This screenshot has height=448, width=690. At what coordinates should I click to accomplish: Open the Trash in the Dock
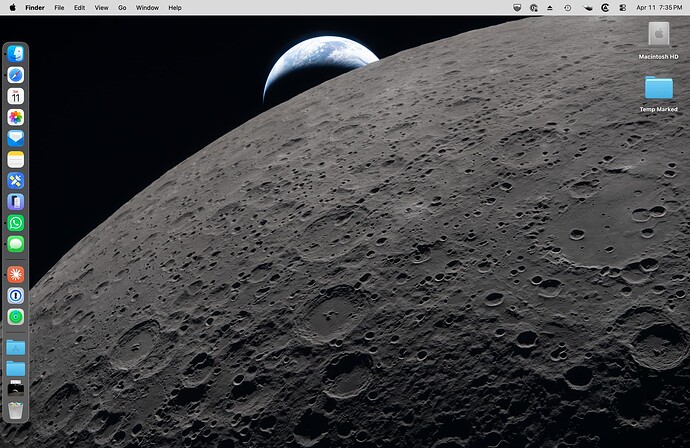(x=15, y=410)
